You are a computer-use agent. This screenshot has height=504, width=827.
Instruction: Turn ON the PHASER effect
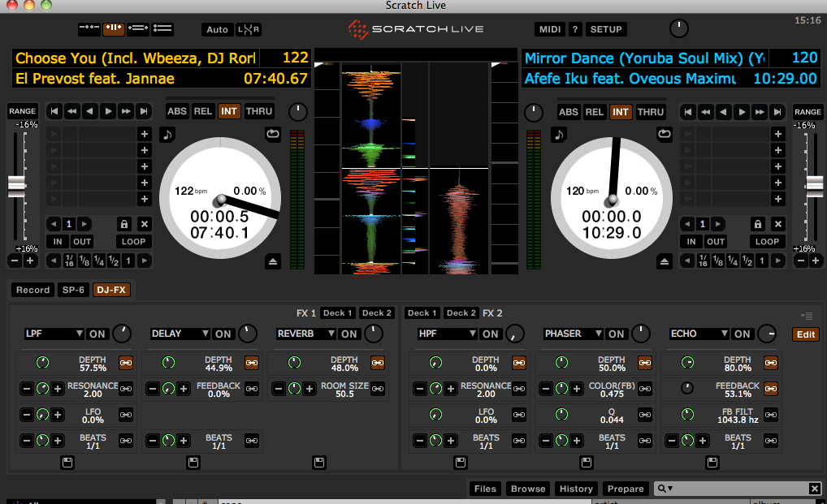[x=616, y=334]
